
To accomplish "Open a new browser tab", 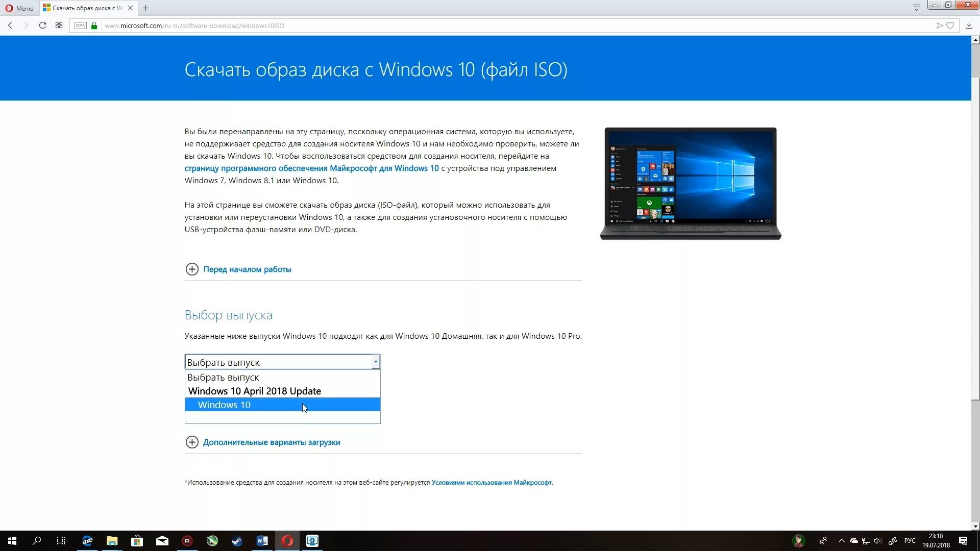I will 145,8.
